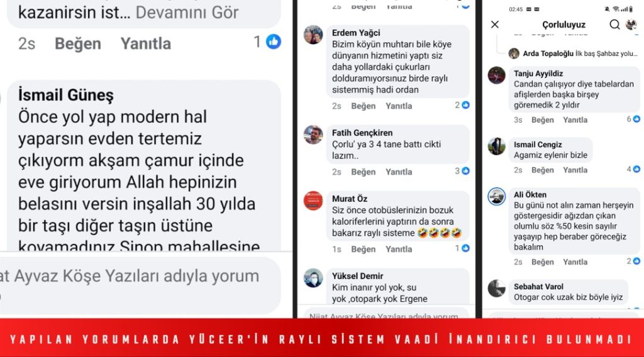644x357 pixels.
Task: Open search in Çorluluyuz group header
Action: point(614,25)
